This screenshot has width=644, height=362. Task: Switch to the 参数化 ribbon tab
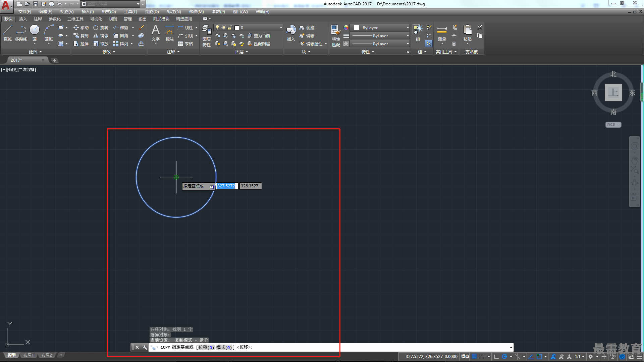point(55,19)
